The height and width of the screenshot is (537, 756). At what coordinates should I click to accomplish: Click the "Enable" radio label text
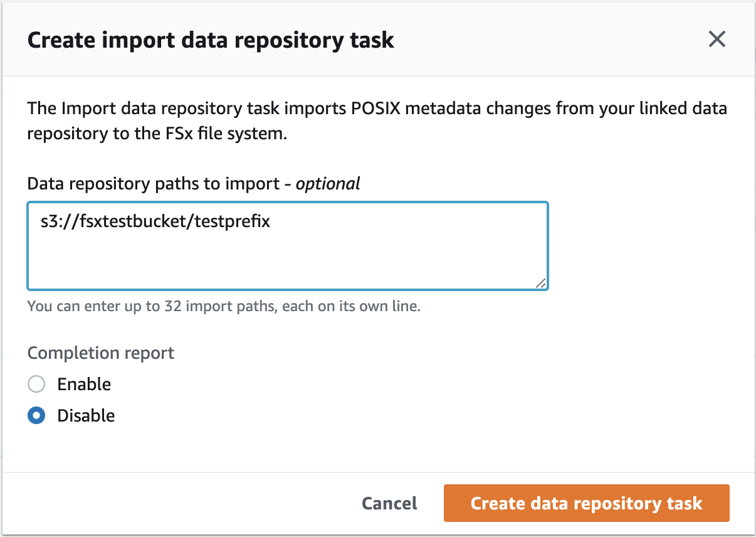84,384
